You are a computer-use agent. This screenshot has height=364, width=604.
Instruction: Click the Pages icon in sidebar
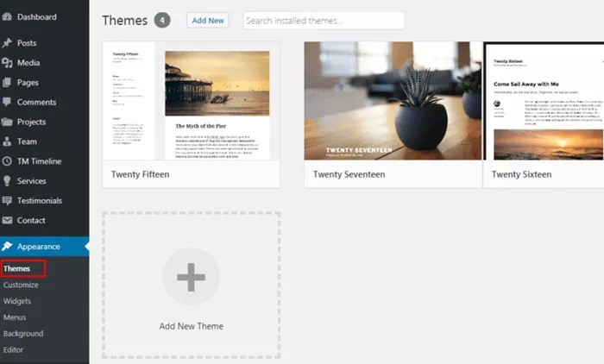(x=7, y=83)
